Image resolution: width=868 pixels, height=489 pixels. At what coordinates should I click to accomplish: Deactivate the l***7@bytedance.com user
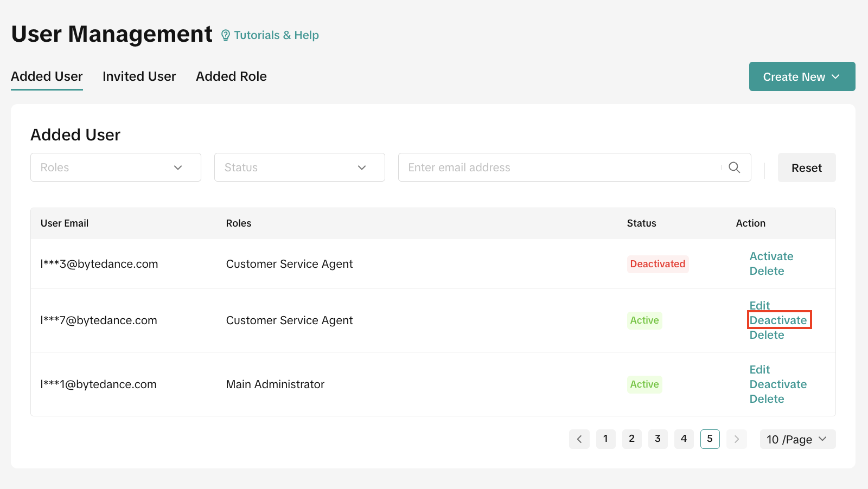pyautogui.click(x=778, y=320)
